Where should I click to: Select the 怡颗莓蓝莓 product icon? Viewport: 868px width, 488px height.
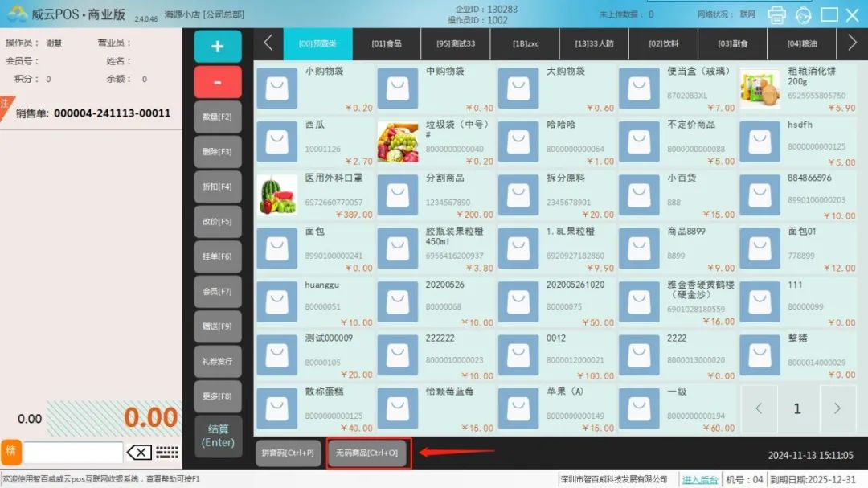[x=398, y=408]
